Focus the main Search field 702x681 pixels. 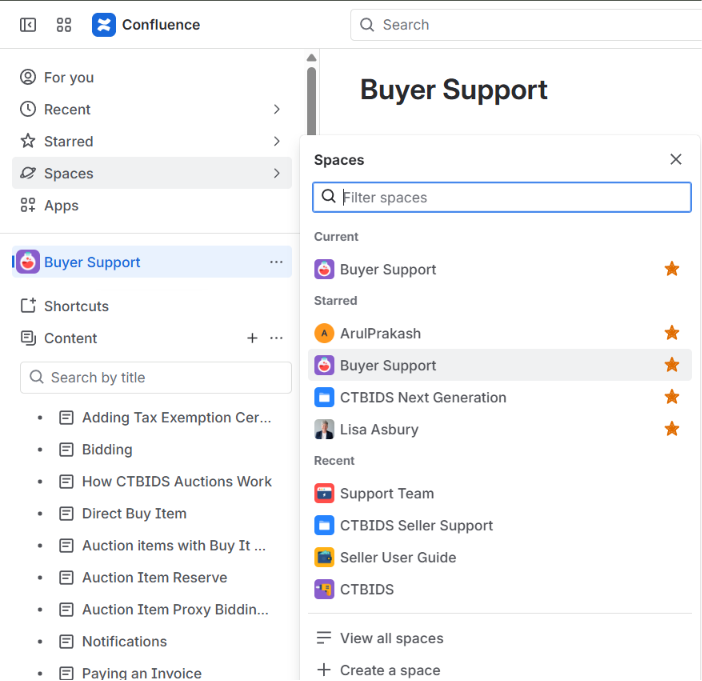(x=526, y=25)
